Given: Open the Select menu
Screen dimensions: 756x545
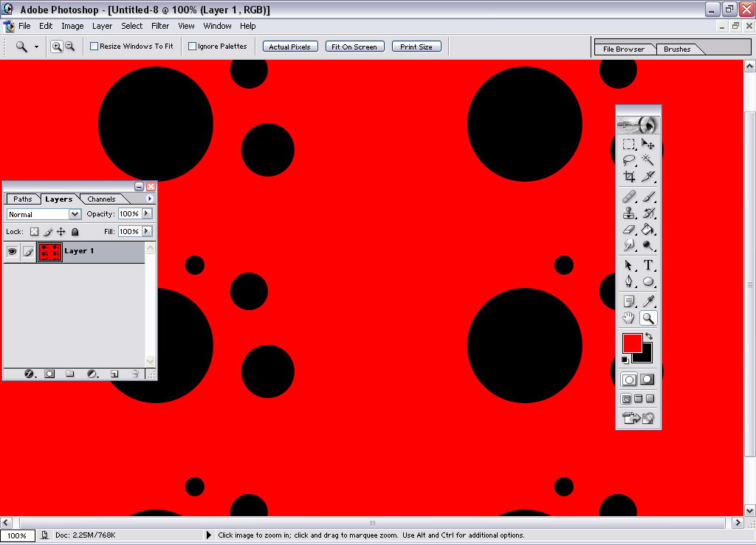Looking at the screenshot, I should coord(131,26).
